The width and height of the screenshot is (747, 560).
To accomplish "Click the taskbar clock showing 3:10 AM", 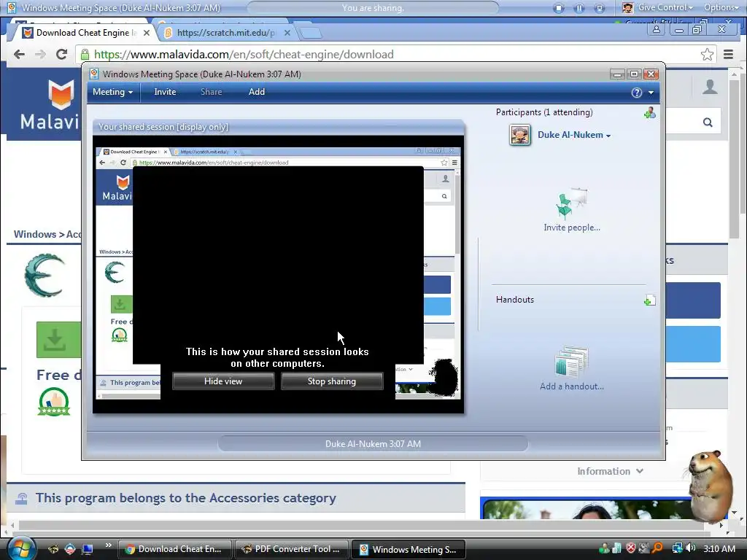I will (x=719, y=548).
